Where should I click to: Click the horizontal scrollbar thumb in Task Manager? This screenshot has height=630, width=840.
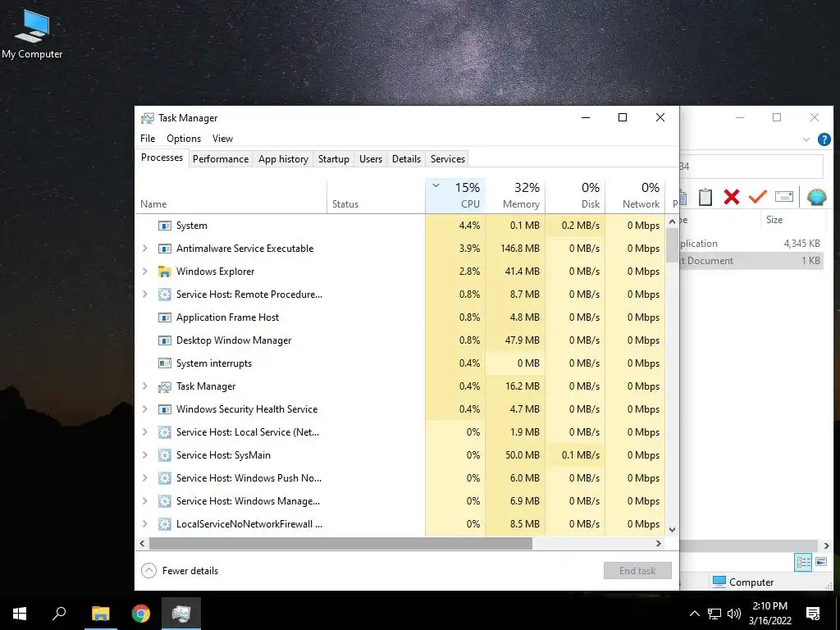340,543
